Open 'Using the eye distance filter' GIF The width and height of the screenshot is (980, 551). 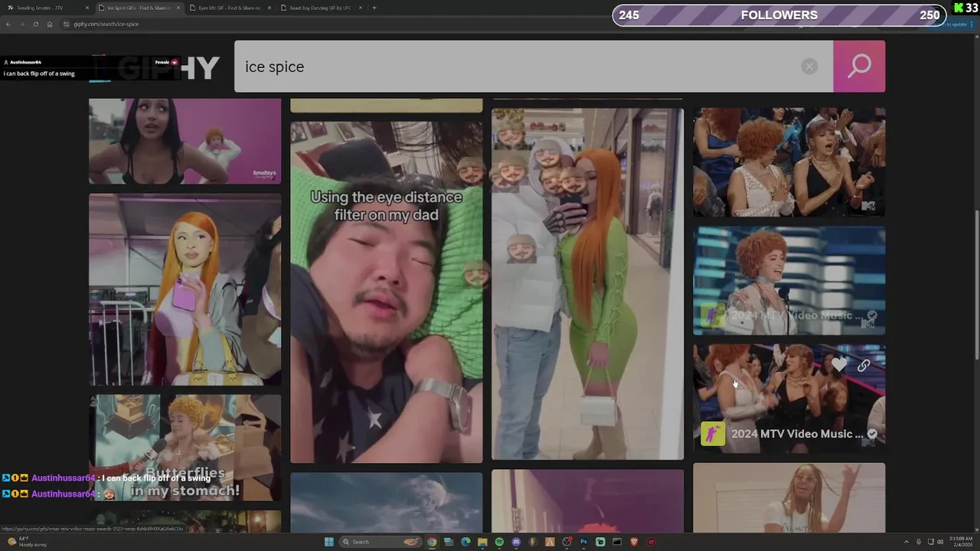click(x=387, y=292)
